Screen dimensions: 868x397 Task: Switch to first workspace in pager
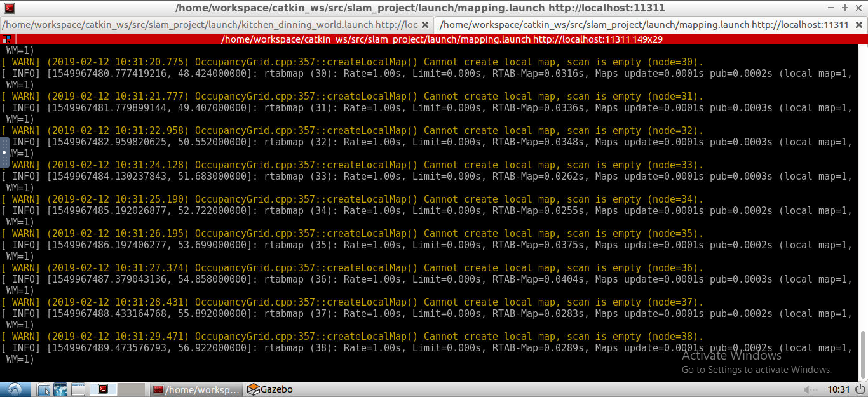click(x=103, y=389)
